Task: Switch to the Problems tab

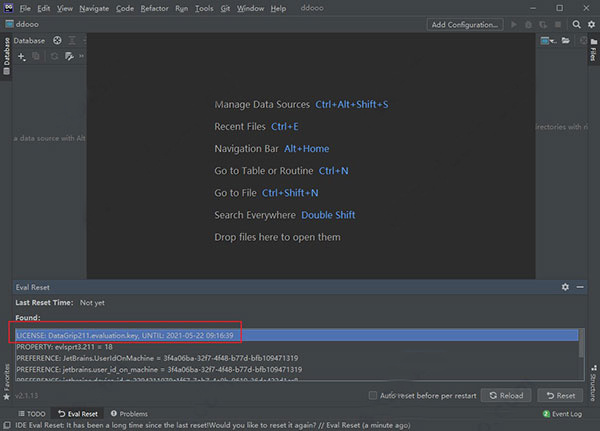Action: coord(129,414)
